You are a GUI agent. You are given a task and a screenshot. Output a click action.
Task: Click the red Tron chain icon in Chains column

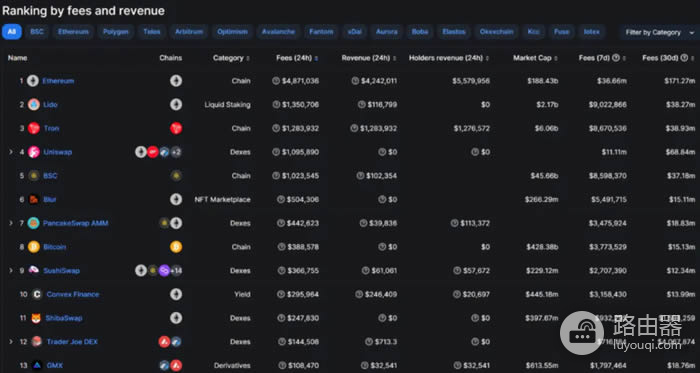[x=176, y=128]
